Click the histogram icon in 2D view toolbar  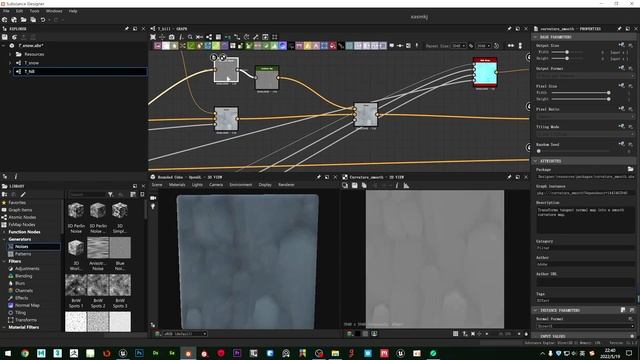[406, 186]
